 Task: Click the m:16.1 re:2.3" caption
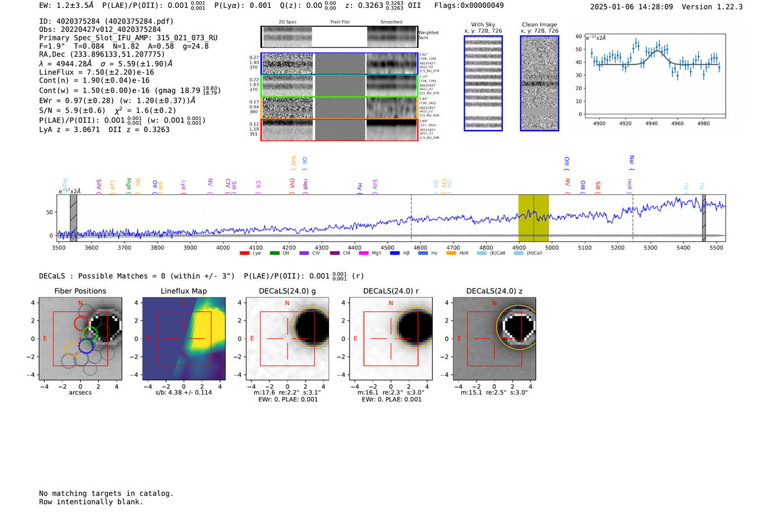pos(391,392)
